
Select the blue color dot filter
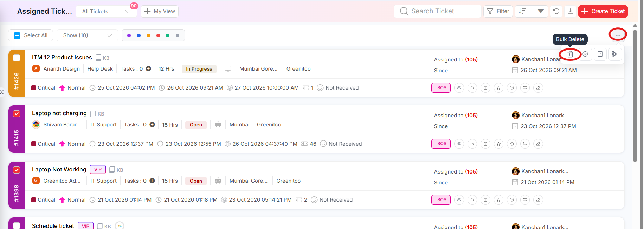(x=139, y=35)
